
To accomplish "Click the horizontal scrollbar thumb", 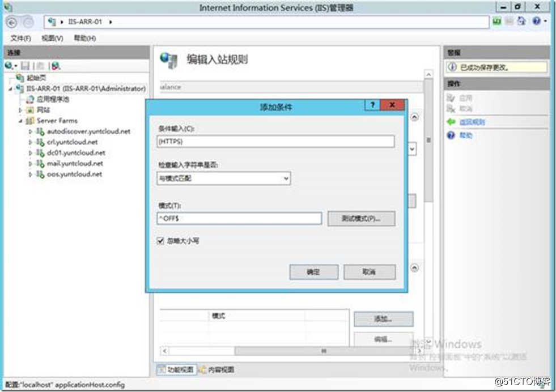I will [323, 351].
